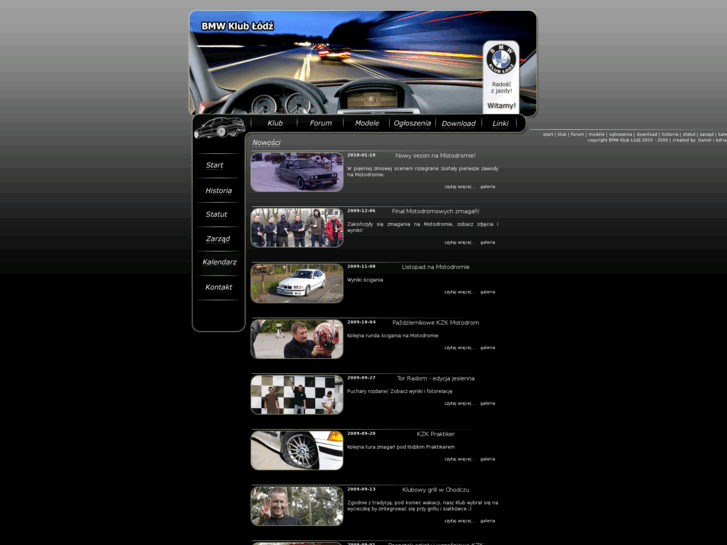Open thumbnail for Tor Radom edycja jesienna
727x545 pixels.
[297, 395]
